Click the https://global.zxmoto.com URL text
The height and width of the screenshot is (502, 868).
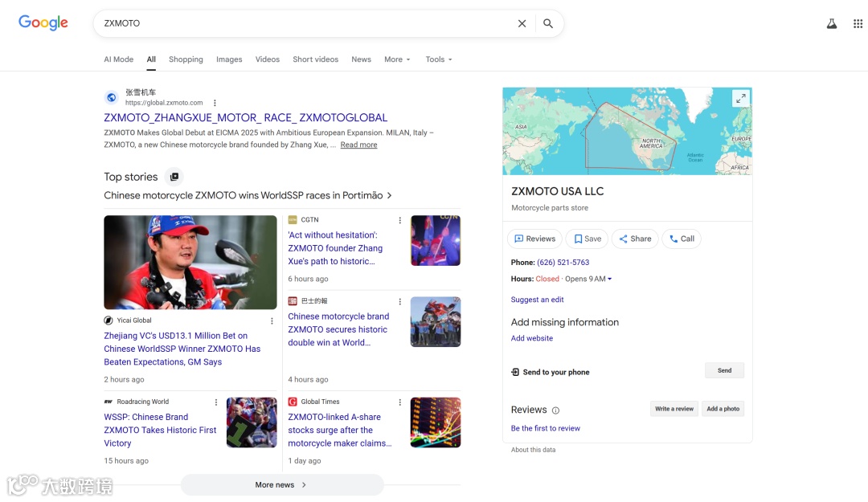(x=164, y=103)
